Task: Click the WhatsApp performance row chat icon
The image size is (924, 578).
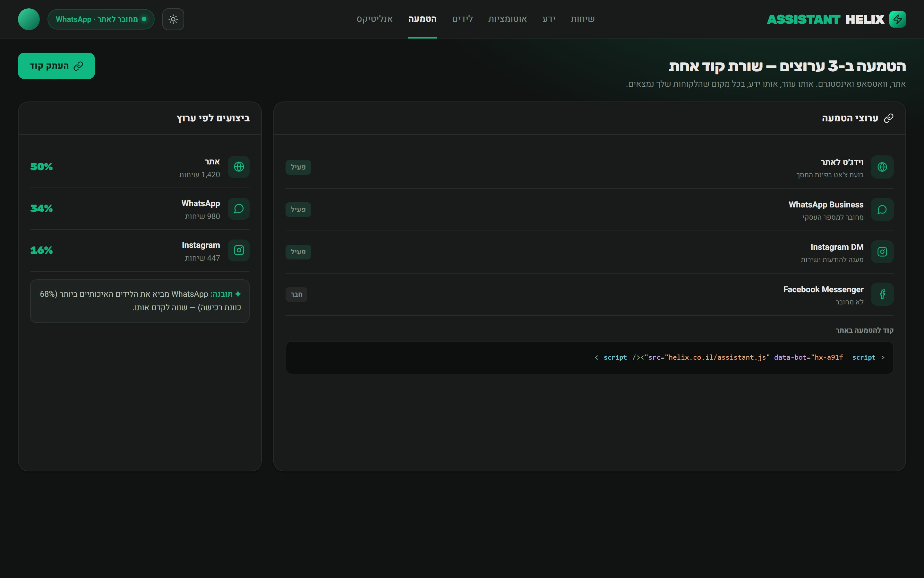Action: (x=239, y=209)
